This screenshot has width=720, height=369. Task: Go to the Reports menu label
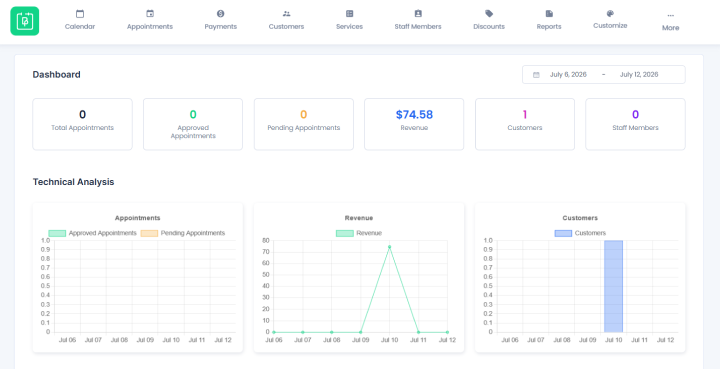549,27
